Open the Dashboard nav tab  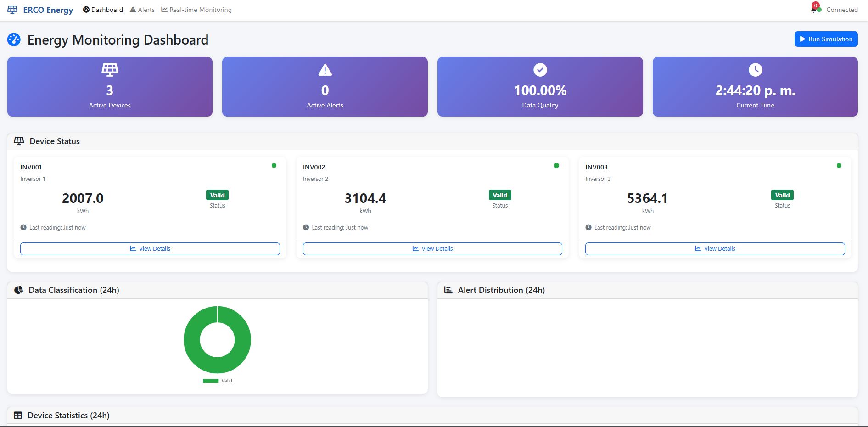[103, 10]
